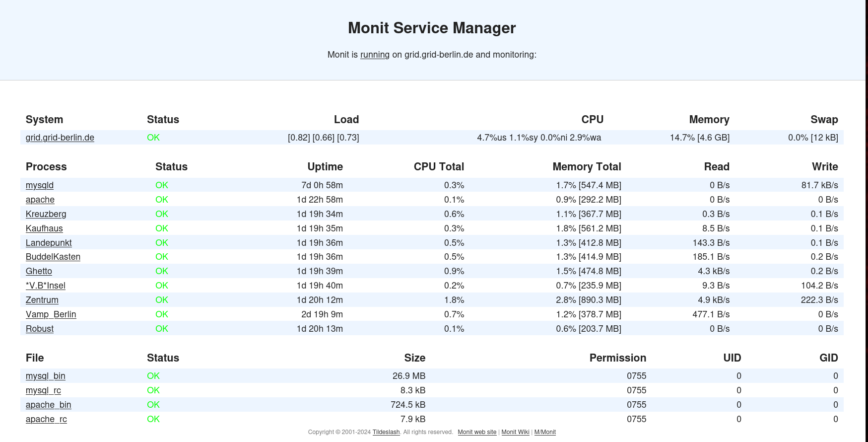The height and width of the screenshot is (442, 868).
Task: Open the mysql_bin file entry
Action: (46, 376)
